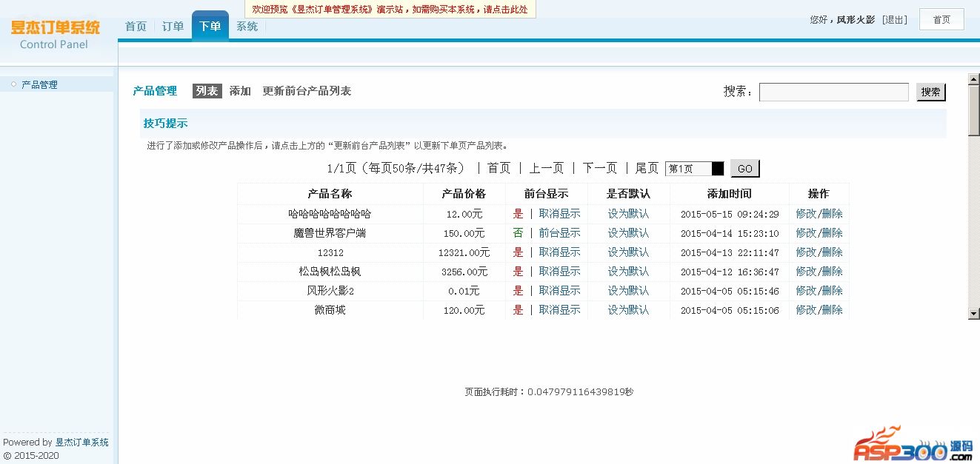980x464 pixels.
Task: Click 删除 for 魔兽世界客户端
Action: click(x=833, y=233)
